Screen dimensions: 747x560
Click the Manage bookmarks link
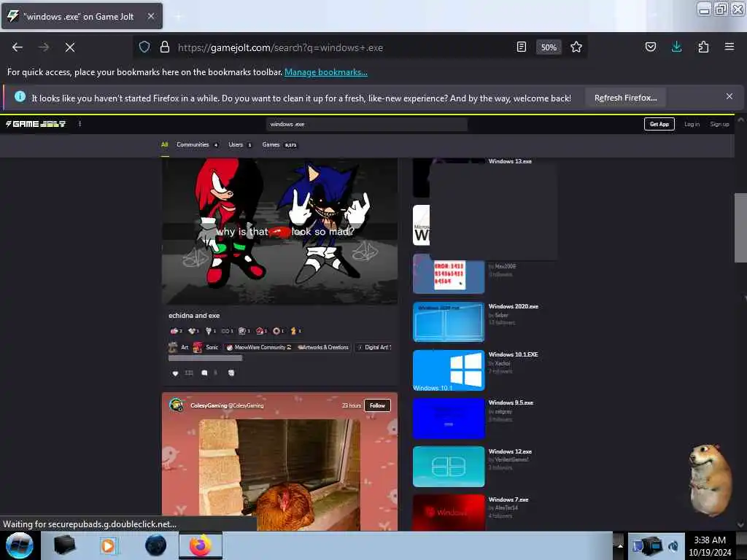326,72
